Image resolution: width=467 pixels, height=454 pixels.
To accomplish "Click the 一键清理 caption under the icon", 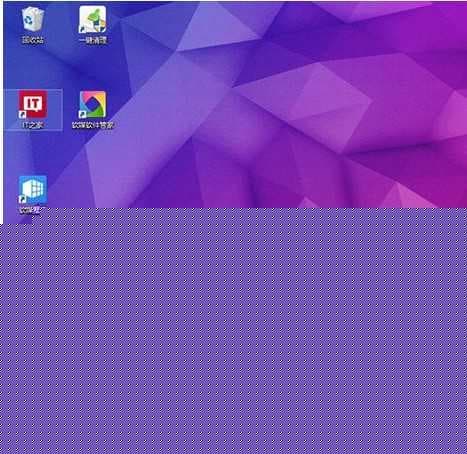I will pyautogui.click(x=93, y=40).
